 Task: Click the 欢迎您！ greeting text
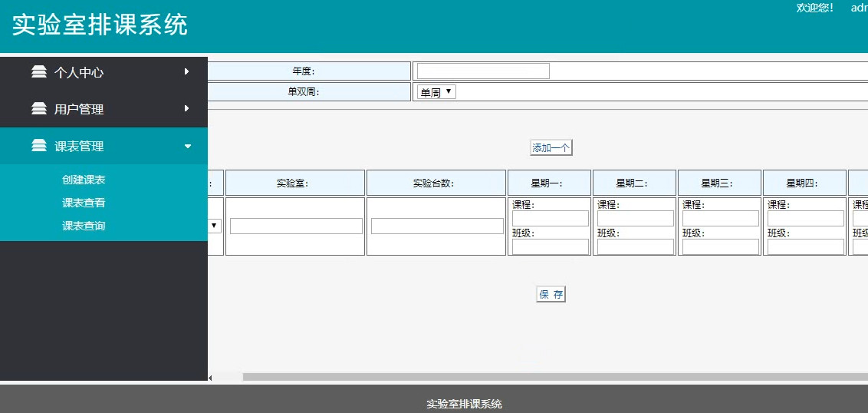pyautogui.click(x=815, y=8)
